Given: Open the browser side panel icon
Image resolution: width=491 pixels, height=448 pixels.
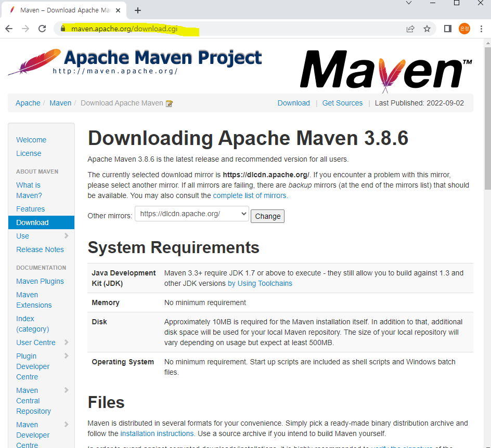Looking at the screenshot, I should [x=448, y=29].
